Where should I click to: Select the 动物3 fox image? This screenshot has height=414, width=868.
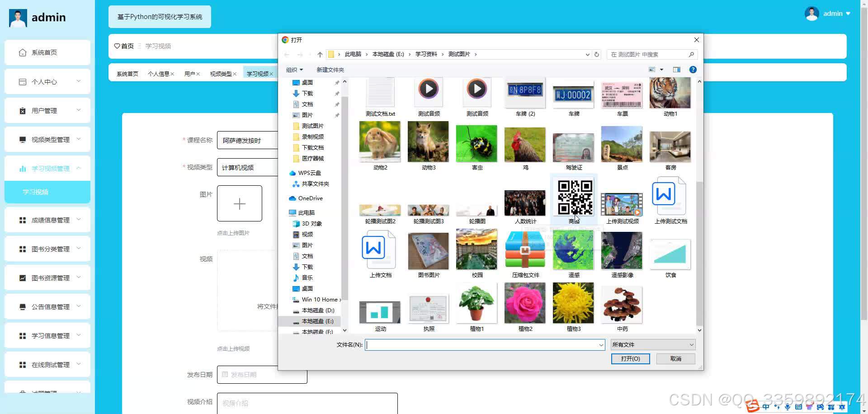tap(428, 146)
